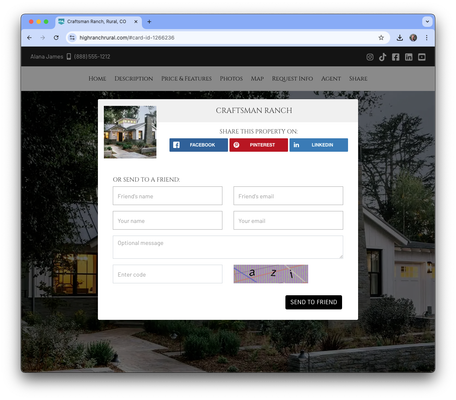Share property on Facebook button

pyautogui.click(x=198, y=145)
